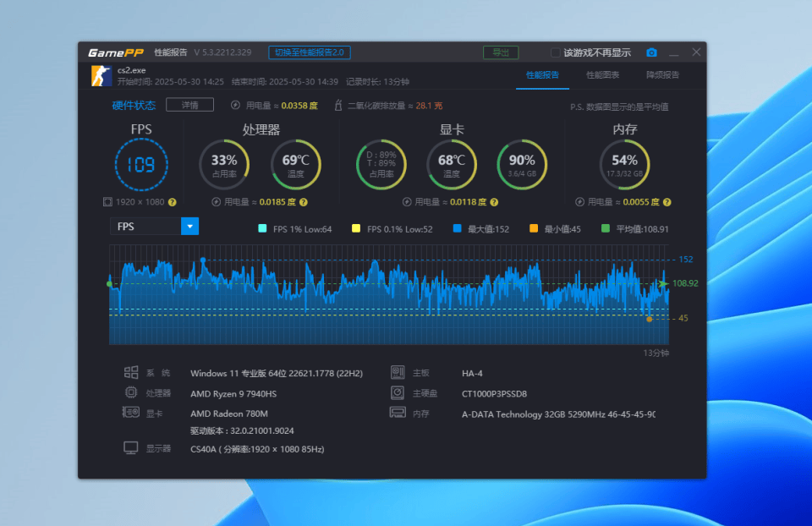Click power icon beside total 0.0358 度
The height and width of the screenshot is (526, 812).
pyautogui.click(x=235, y=105)
